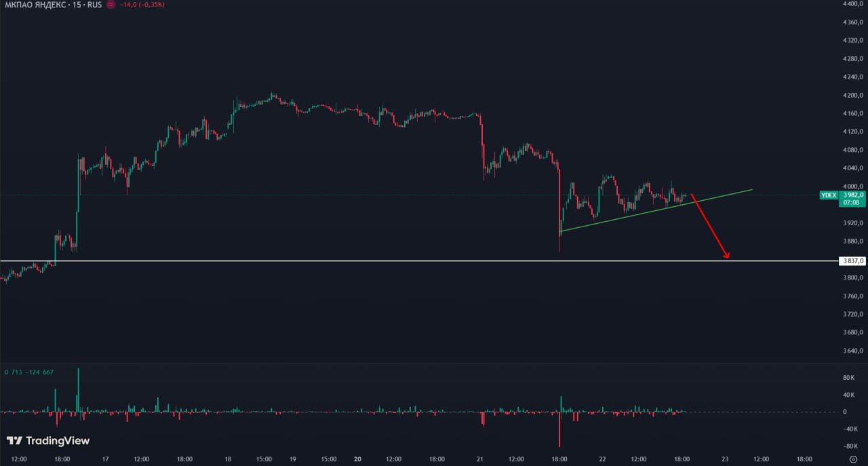868x466 pixels.
Task: Click the date 20 on time axis
Action: [x=357, y=459]
